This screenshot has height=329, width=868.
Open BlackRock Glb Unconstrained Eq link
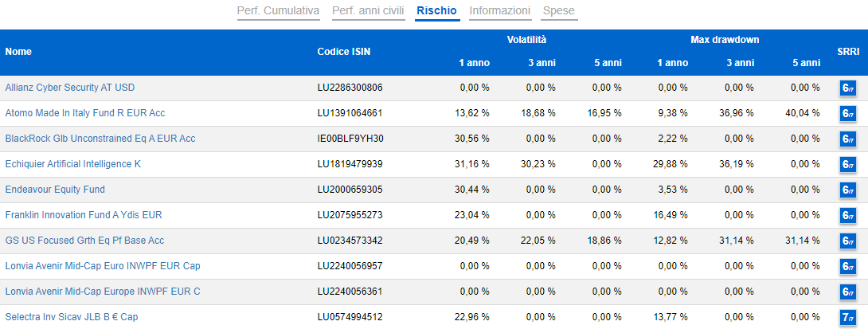coord(100,139)
